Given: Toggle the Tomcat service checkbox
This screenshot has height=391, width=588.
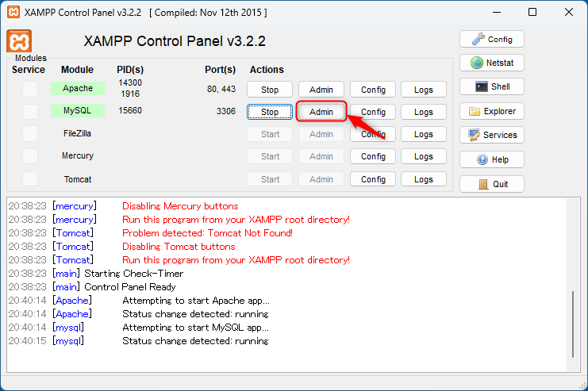Looking at the screenshot, I should pyautogui.click(x=30, y=178).
